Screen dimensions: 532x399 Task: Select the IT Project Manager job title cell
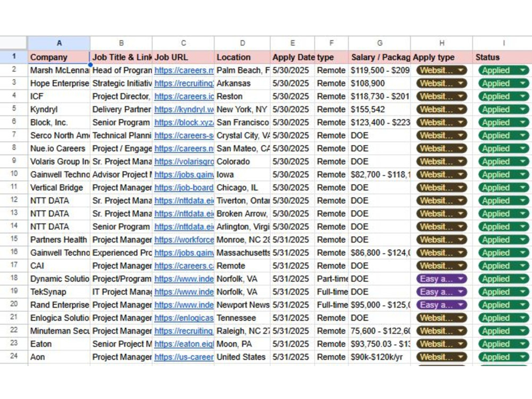pyautogui.click(x=121, y=292)
